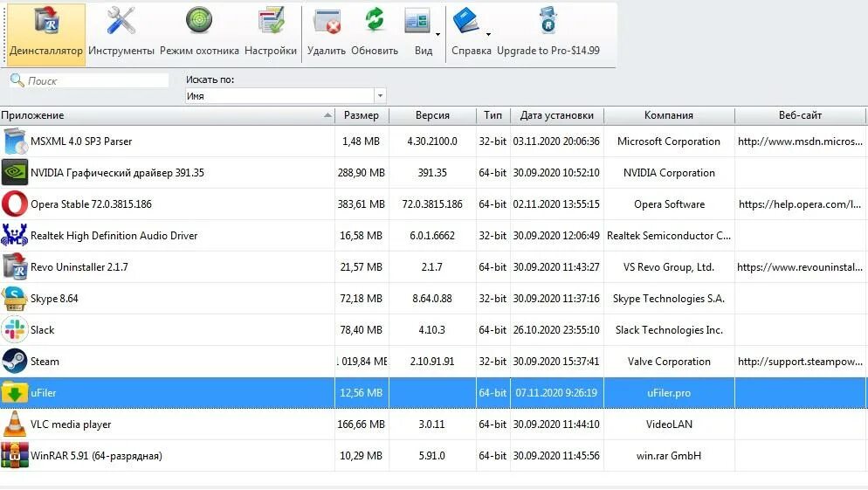This screenshot has width=868, height=490.
Task: Select Opera Stable 72.0.3815.186 entry
Action: point(92,204)
